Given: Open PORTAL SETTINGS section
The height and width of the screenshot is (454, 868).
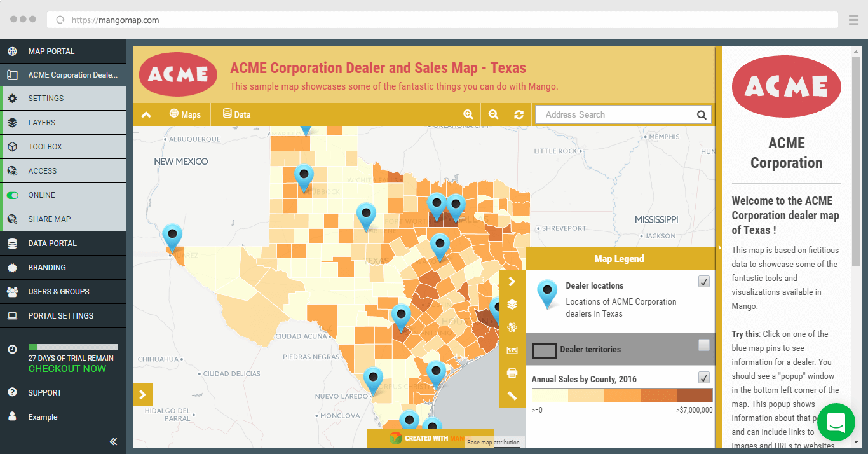Looking at the screenshot, I should (x=63, y=316).
